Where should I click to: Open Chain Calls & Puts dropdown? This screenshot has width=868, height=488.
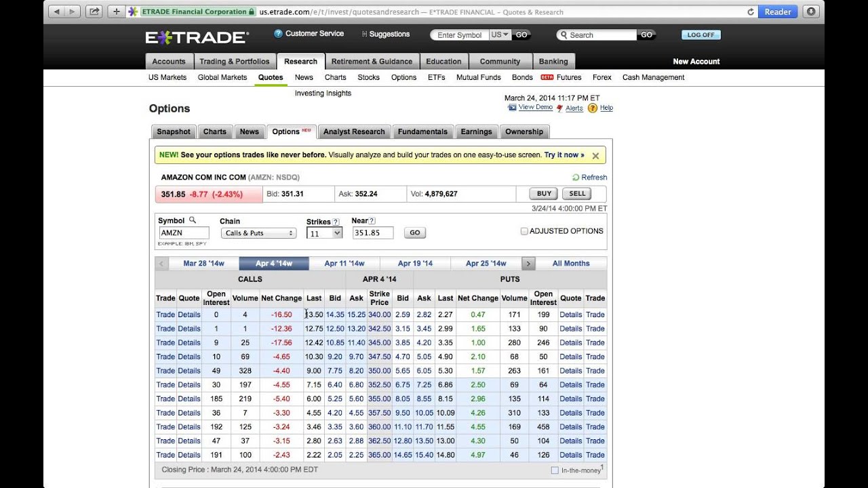coord(258,233)
